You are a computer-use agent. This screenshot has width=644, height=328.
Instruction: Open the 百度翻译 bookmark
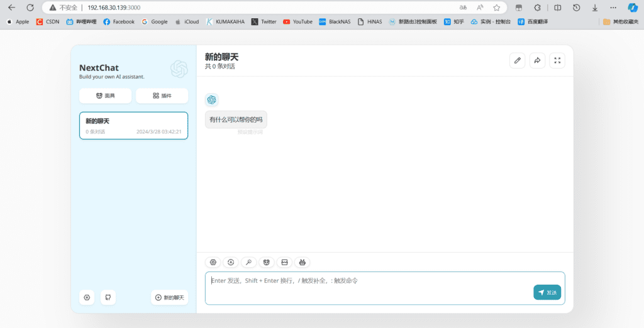click(533, 22)
